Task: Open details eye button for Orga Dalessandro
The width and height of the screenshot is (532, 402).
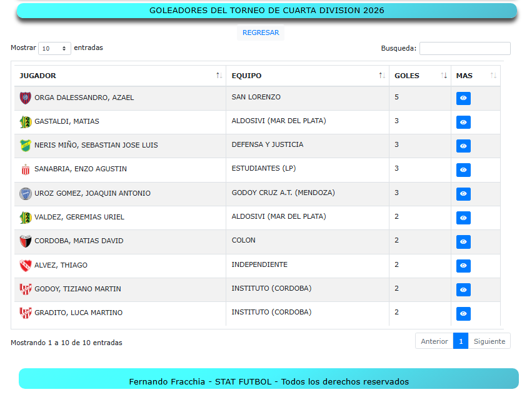Action: pos(463,98)
